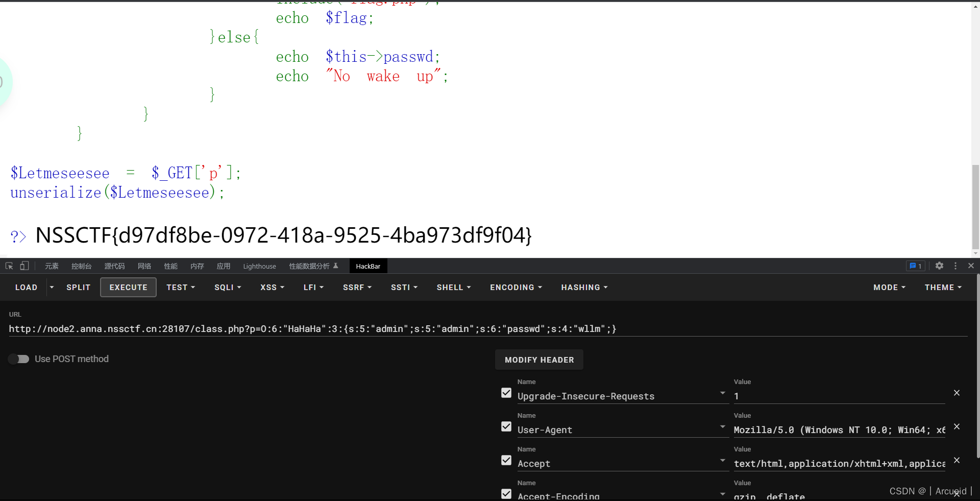Remove the User-Agent header row
Image resolution: width=980 pixels, height=501 pixels.
click(x=957, y=426)
